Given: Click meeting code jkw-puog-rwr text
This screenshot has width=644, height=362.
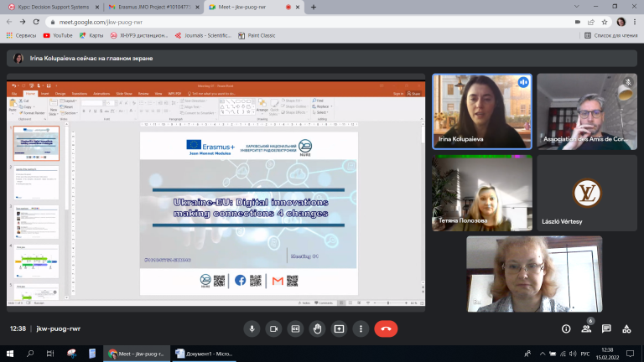Looking at the screenshot, I should click(x=59, y=328).
